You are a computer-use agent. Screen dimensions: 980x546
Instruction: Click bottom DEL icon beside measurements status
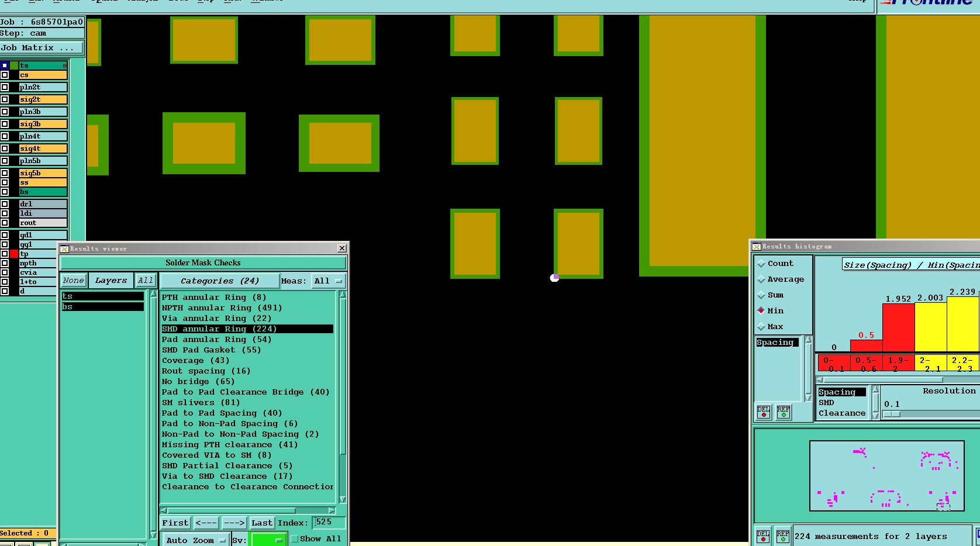[x=763, y=536]
